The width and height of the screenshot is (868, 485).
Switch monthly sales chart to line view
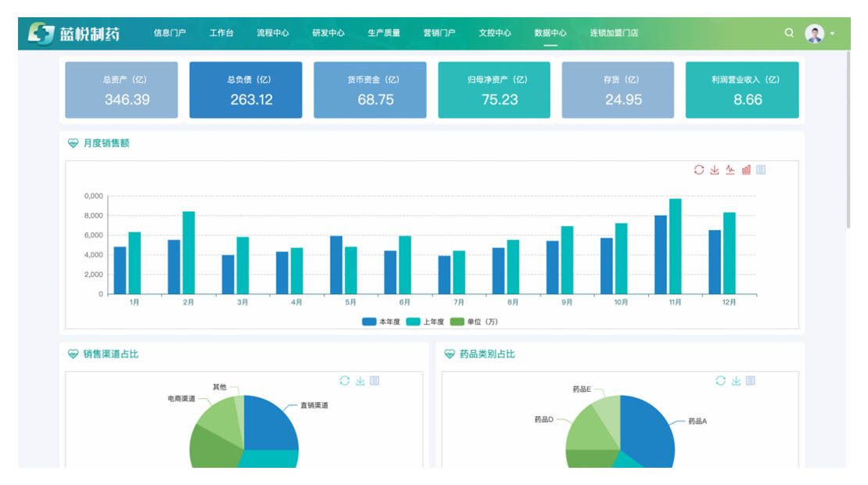(730, 170)
